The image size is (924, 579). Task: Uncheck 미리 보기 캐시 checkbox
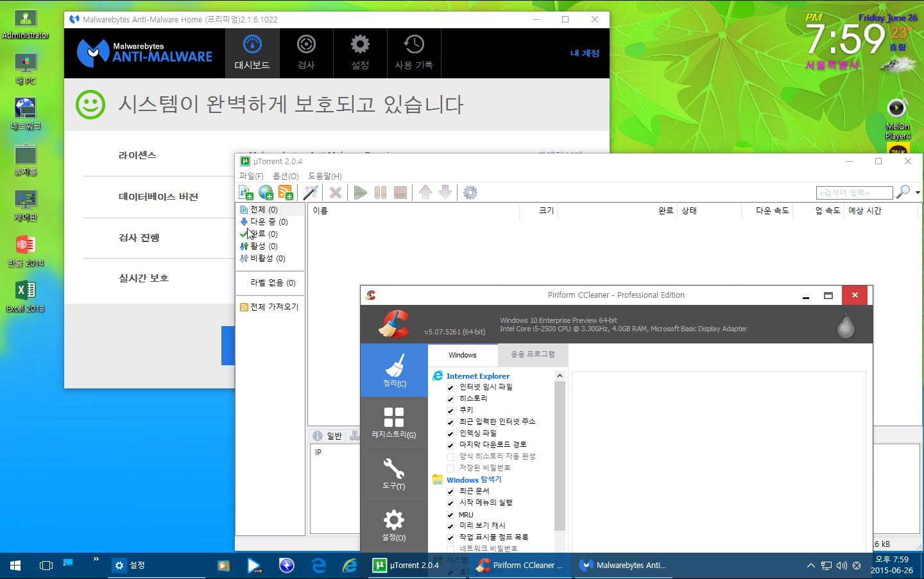(450, 526)
